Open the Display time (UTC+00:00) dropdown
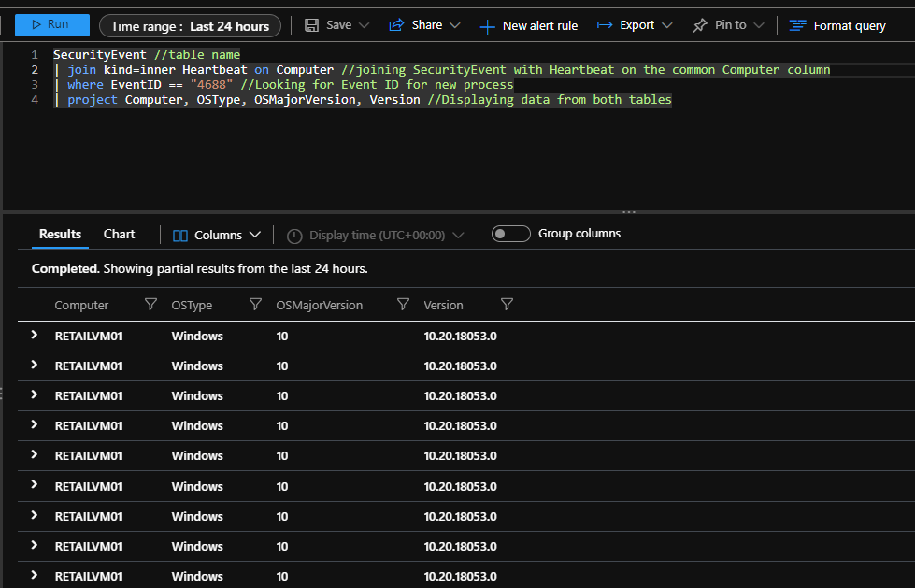 coord(374,235)
